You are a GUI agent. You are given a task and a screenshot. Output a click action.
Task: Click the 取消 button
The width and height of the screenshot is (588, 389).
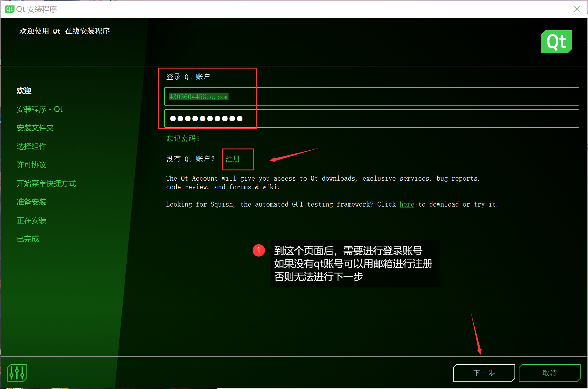click(549, 373)
